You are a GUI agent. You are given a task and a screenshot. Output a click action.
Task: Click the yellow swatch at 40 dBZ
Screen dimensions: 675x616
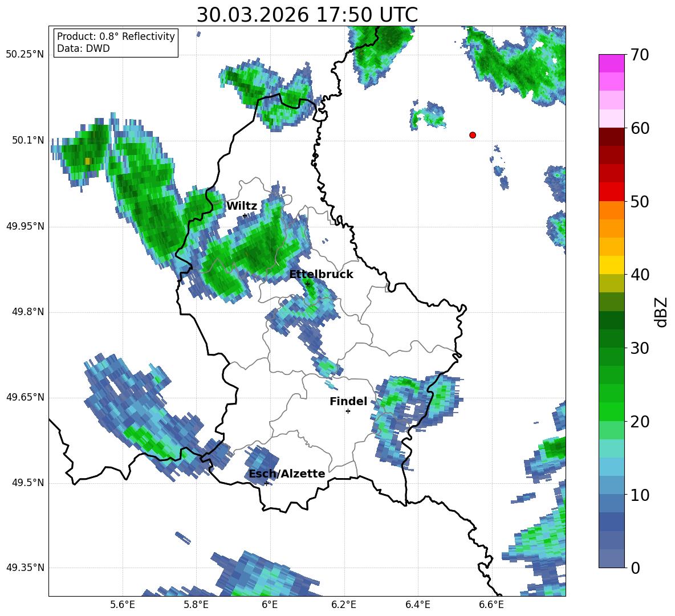click(611, 265)
